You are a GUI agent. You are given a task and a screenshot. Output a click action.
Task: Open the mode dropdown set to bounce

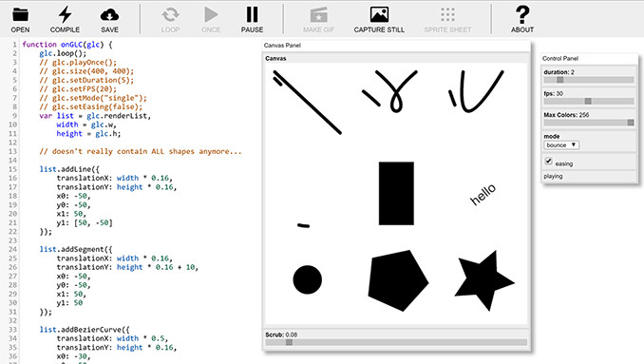[x=561, y=145]
